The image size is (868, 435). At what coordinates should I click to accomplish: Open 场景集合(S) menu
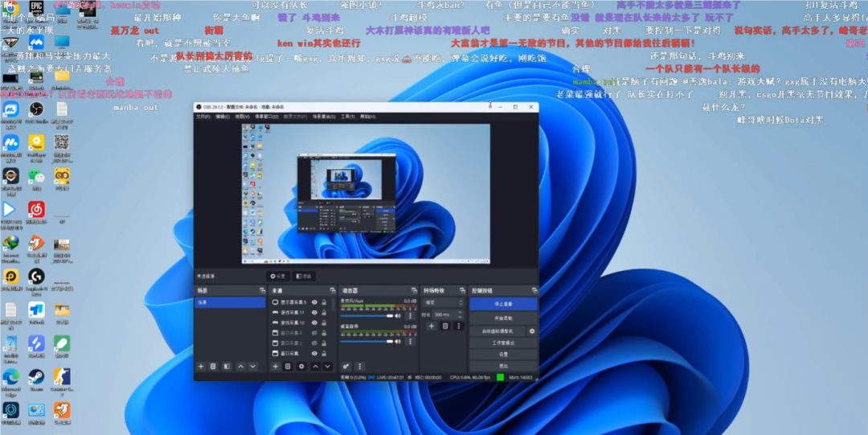coord(325,117)
